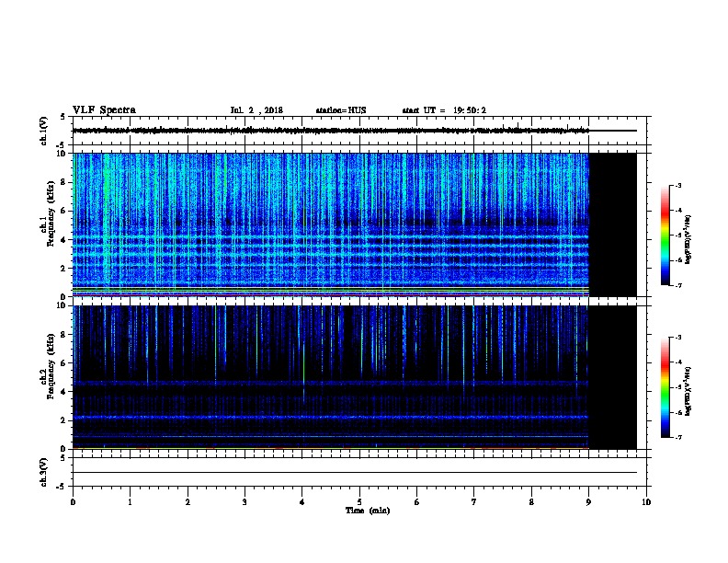
Task: Click time axis tick label '0'
Action: [x=73, y=501]
